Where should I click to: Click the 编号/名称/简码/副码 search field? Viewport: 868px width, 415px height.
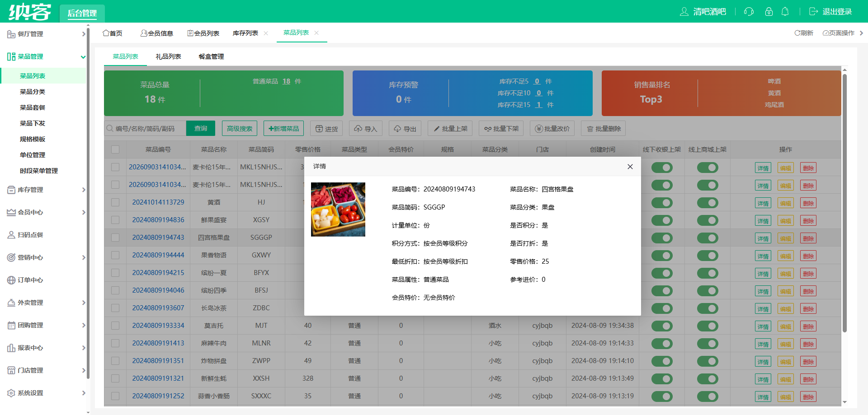click(145, 129)
